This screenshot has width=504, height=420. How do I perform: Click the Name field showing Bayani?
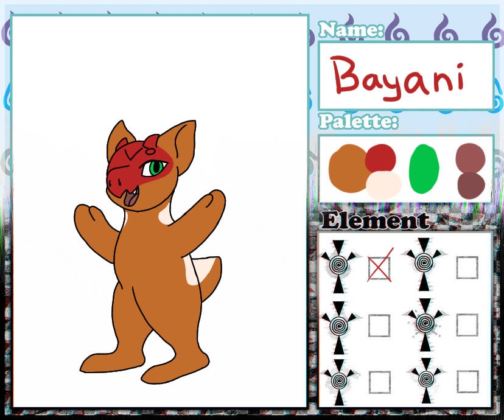(x=405, y=76)
